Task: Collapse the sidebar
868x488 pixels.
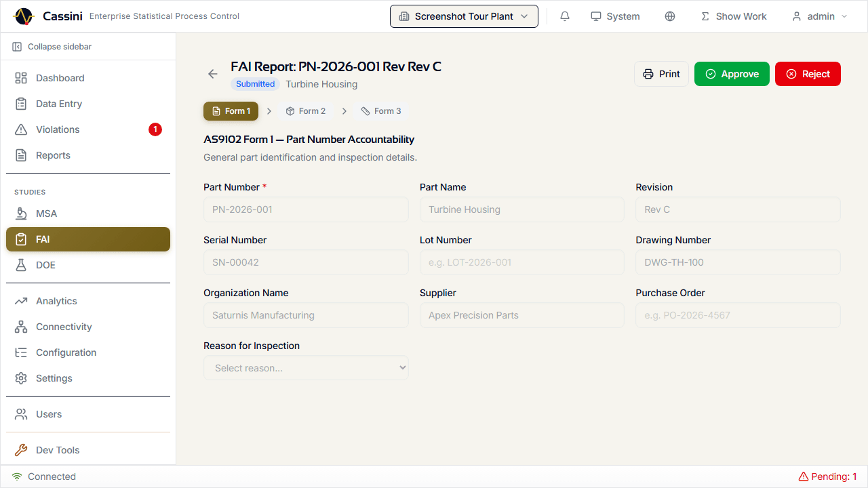Action: pyautogui.click(x=51, y=46)
